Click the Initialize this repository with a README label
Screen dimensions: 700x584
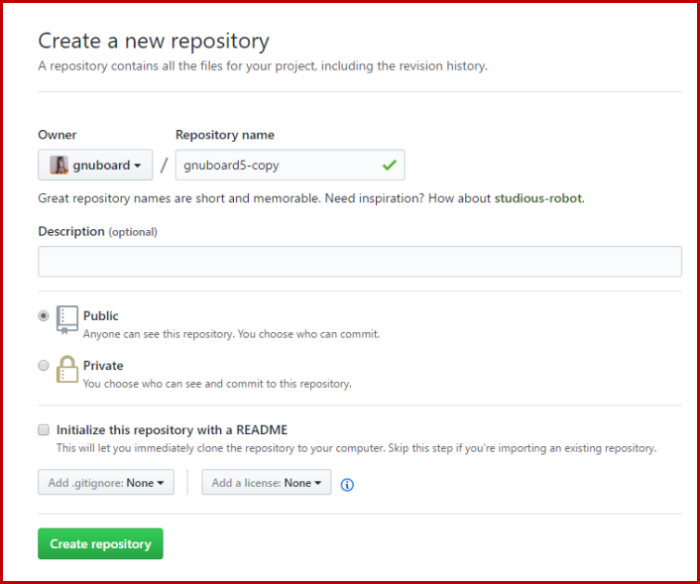pos(172,430)
